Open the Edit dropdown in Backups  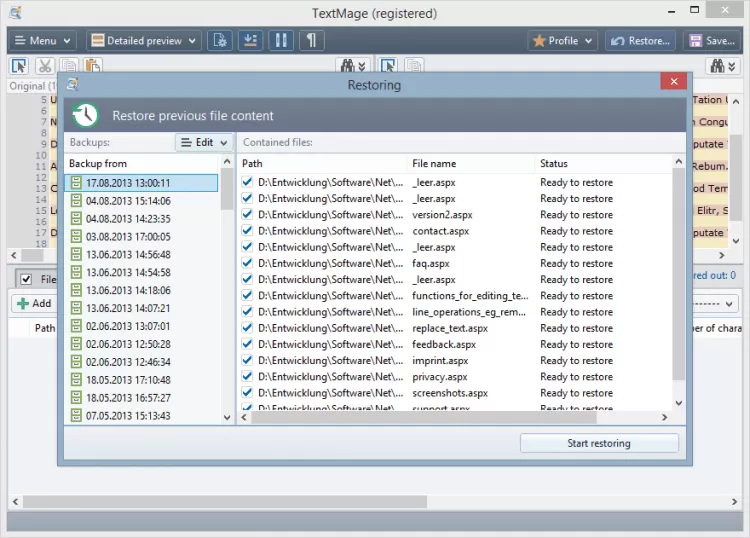(x=204, y=143)
